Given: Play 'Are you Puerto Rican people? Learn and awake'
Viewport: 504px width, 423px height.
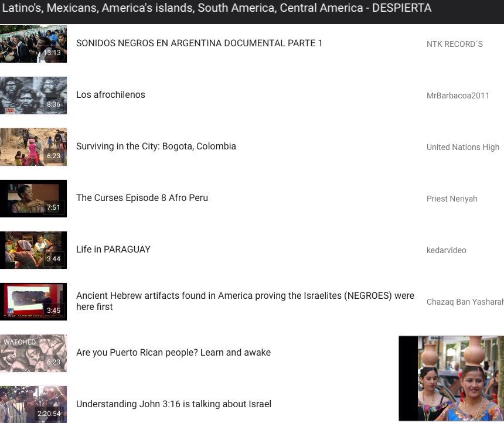Looking at the screenshot, I should (173, 352).
